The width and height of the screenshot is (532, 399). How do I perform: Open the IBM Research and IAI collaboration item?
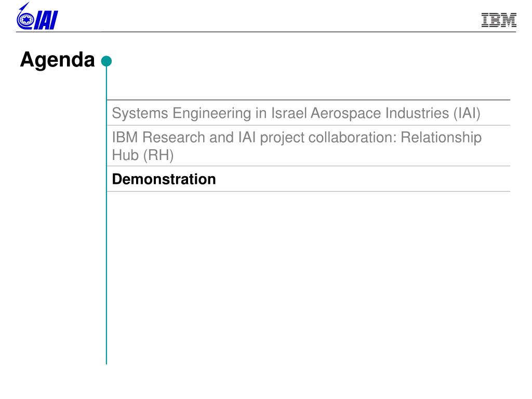click(x=297, y=146)
